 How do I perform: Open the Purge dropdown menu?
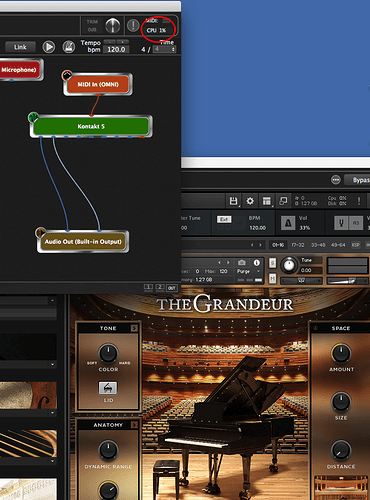248,271
